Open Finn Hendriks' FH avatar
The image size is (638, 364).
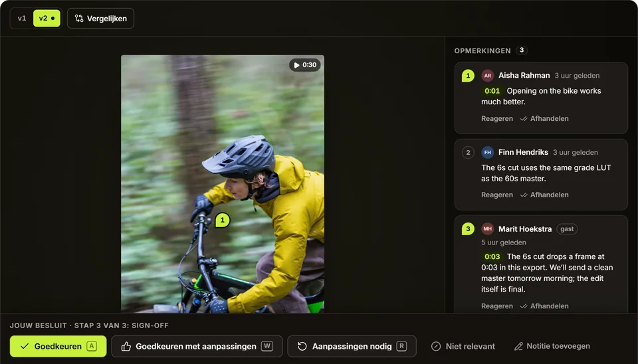tap(487, 153)
